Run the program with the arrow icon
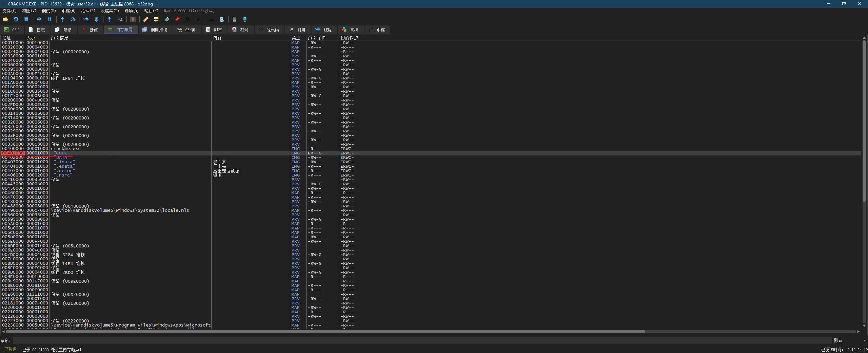Image resolution: width=868 pixels, height=353 pixels. [x=39, y=19]
